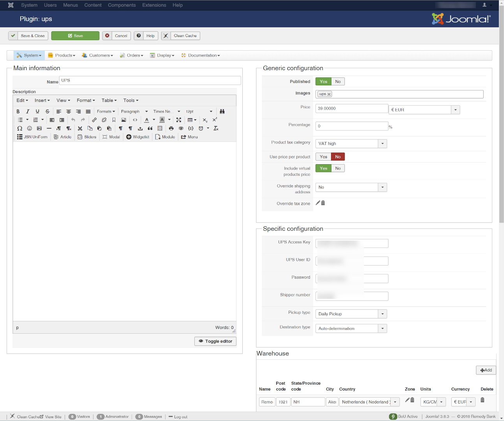Open the Extensions menu

pos(154,5)
